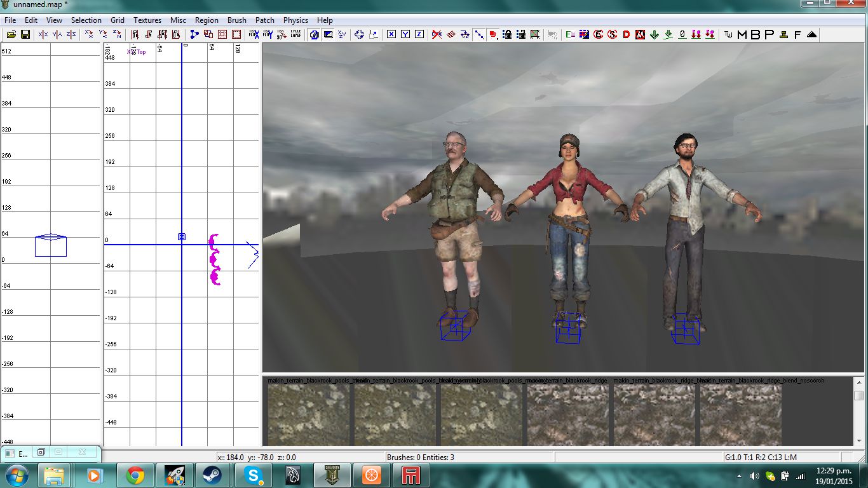Screen dimensions: 868x488
Task: Toggle the crossed-out Cubic clip icon
Action: [437, 34]
